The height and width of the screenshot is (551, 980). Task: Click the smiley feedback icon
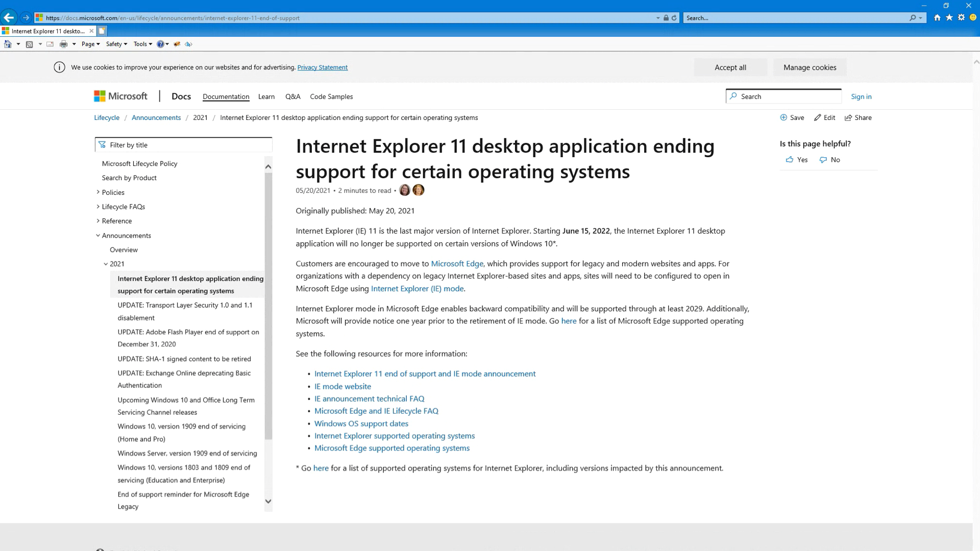(x=973, y=17)
